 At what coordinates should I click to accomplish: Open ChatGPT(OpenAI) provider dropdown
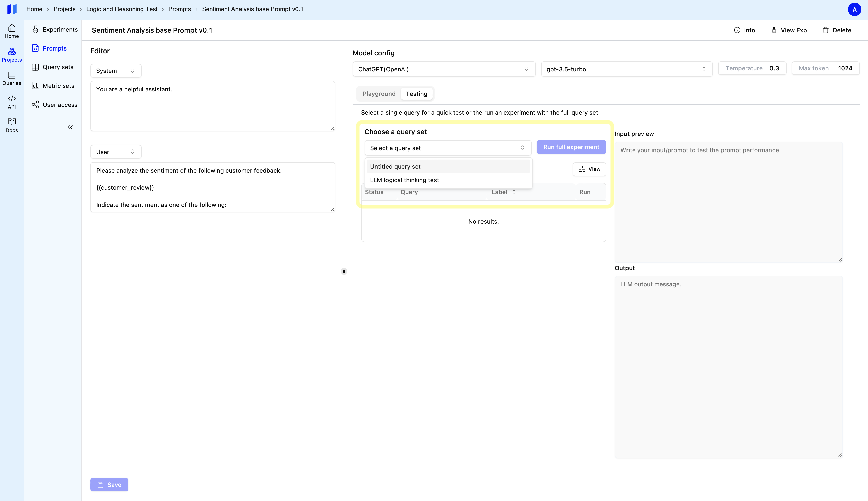(444, 69)
